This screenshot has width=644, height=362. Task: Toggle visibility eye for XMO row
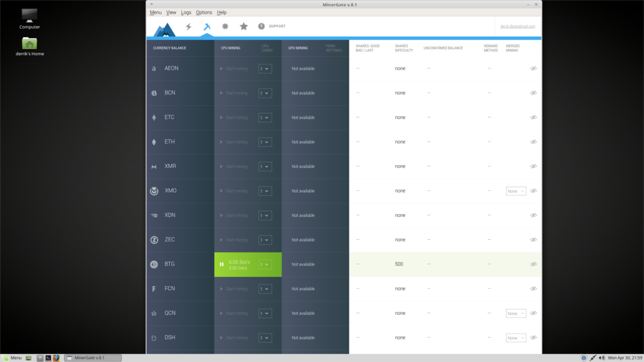533,191
